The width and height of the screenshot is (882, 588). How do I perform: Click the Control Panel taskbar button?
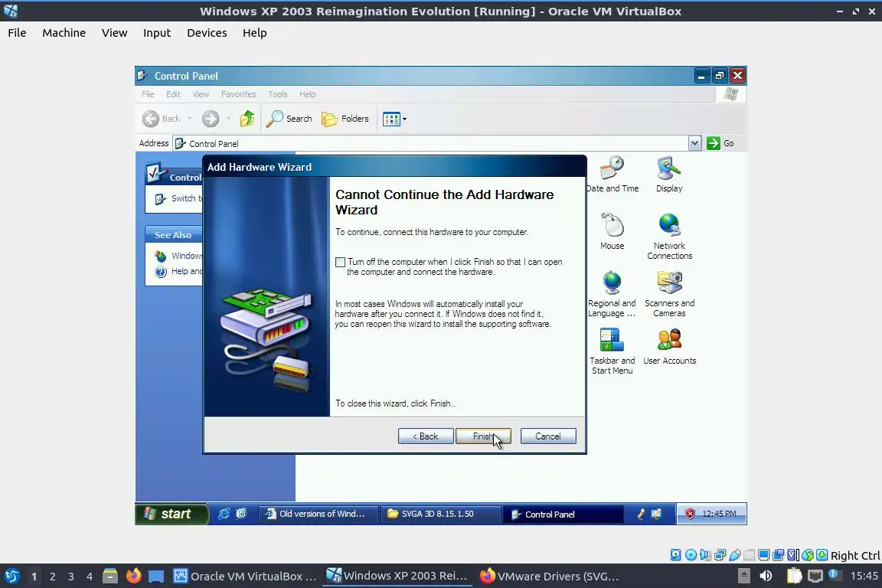[x=563, y=514]
